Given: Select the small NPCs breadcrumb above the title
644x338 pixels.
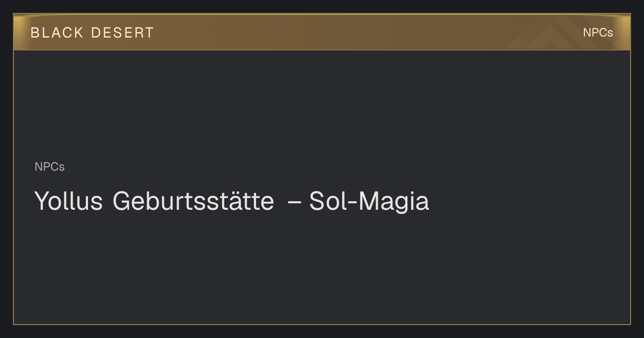Looking at the screenshot, I should (49, 167).
